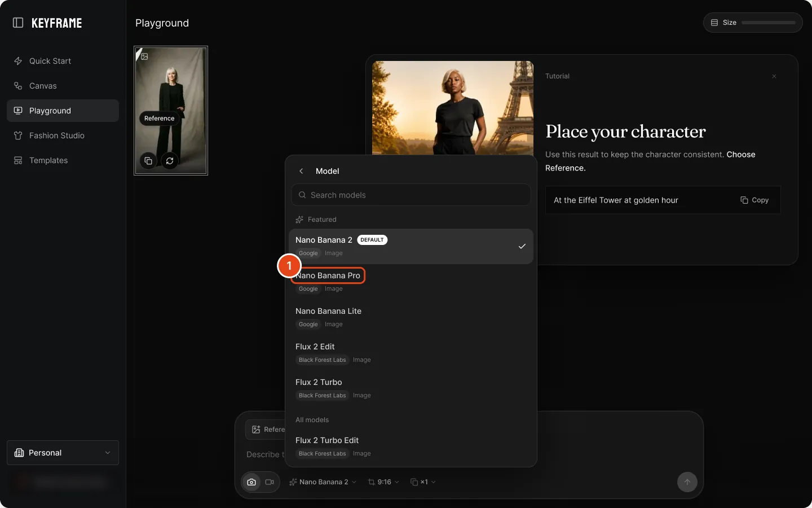Choose the Flux 2 Turbo model

tap(411, 388)
